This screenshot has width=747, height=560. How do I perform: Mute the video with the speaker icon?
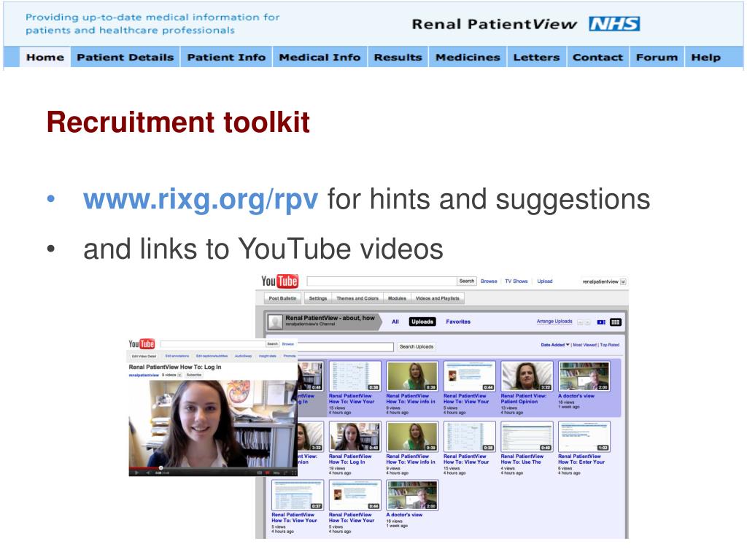click(147, 472)
